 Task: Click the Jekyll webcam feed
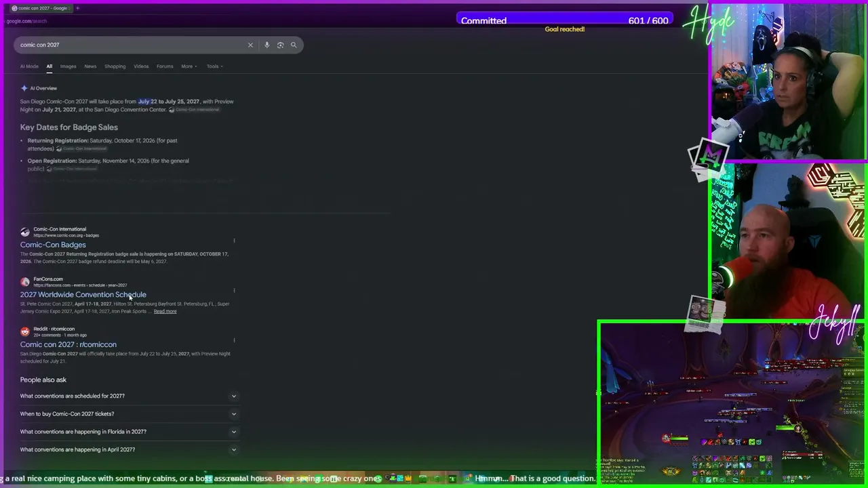pyautogui.click(x=787, y=241)
